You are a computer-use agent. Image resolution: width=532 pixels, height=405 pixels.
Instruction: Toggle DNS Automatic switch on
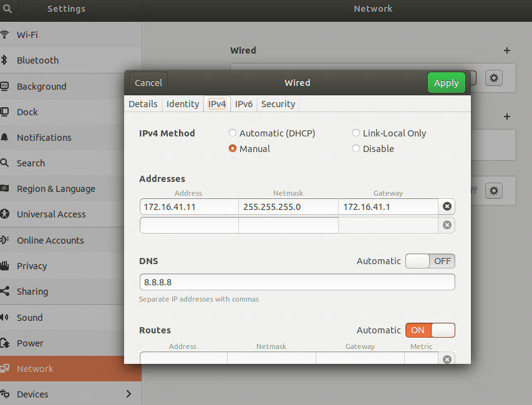click(430, 261)
